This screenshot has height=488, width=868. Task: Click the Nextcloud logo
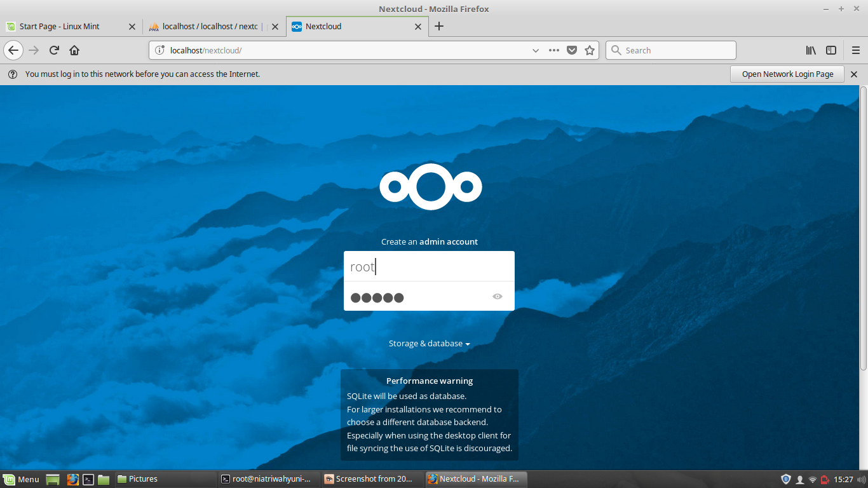[x=430, y=186]
